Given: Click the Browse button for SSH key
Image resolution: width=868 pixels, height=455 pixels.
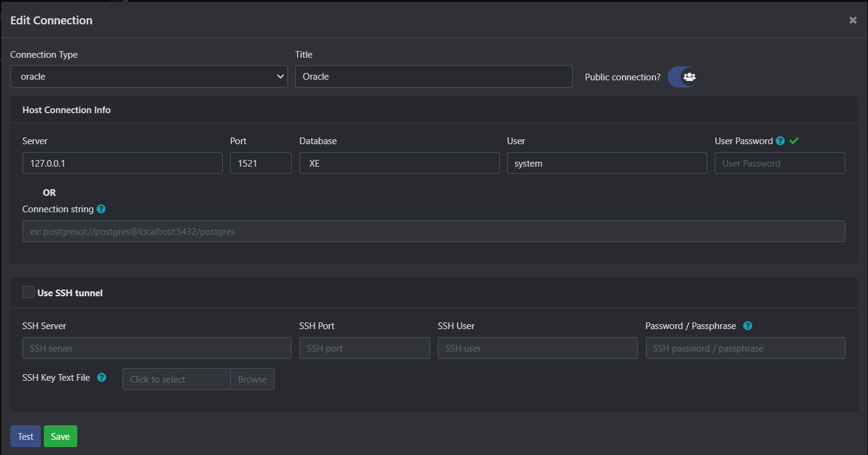Looking at the screenshot, I should click(x=252, y=379).
